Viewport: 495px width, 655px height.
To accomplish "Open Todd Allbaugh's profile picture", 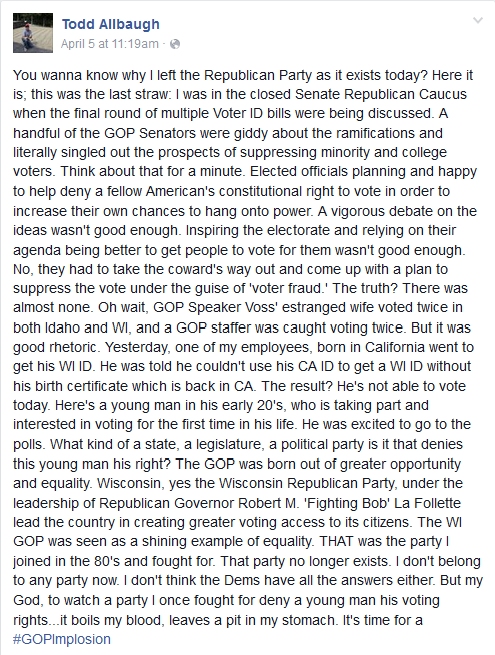I will [x=33, y=33].
